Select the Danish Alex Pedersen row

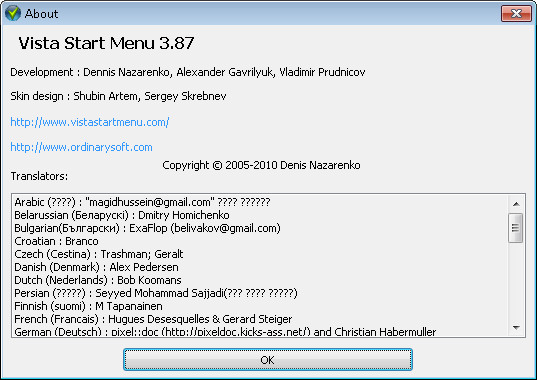pos(96,267)
